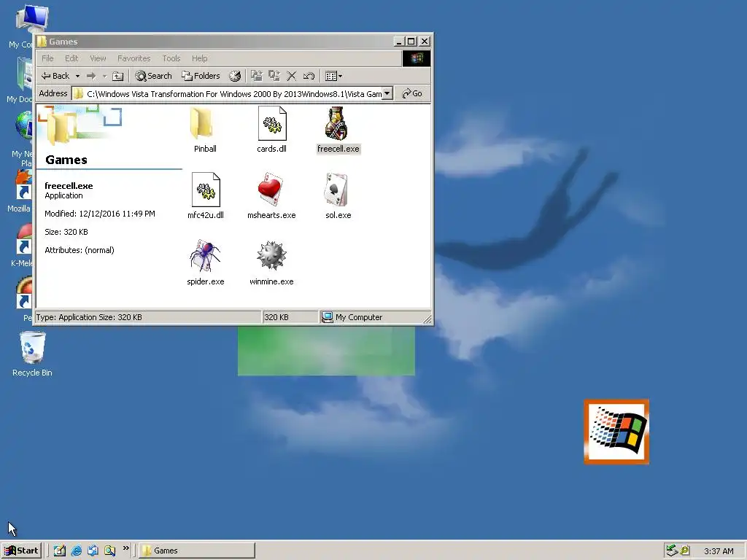
Task: Expand the Back history dropdown arrow
Action: (77, 76)
